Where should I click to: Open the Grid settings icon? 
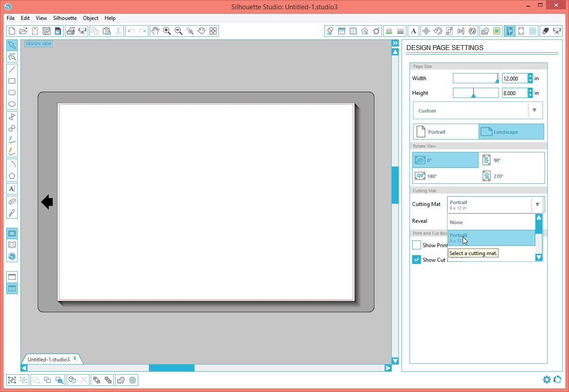coord(533,31)
